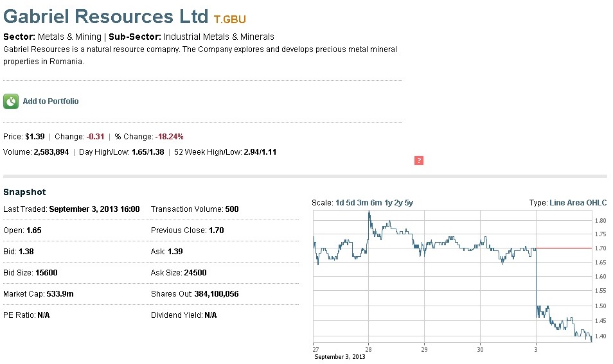Click the 1.50 price label on chart axis
This screenshot has height=364, width=613.
click(600, 306)
